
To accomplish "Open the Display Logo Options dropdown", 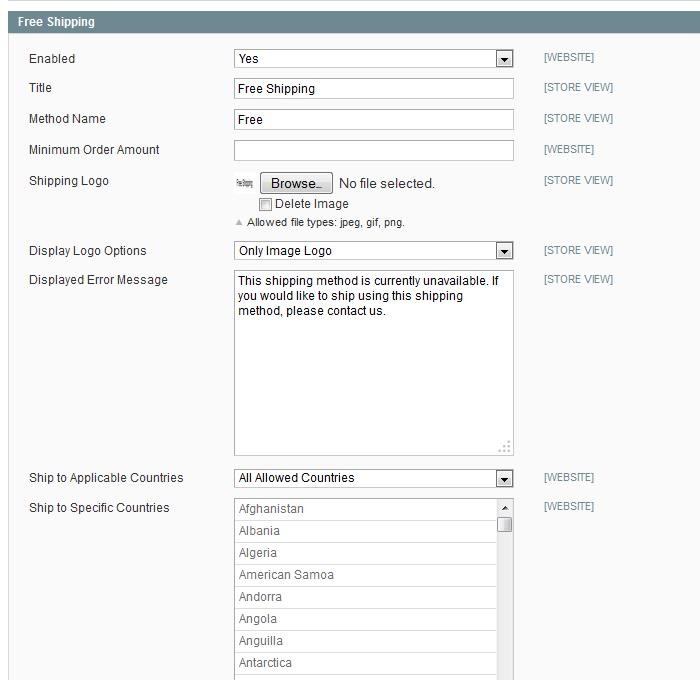I will (x=374, y=250).
